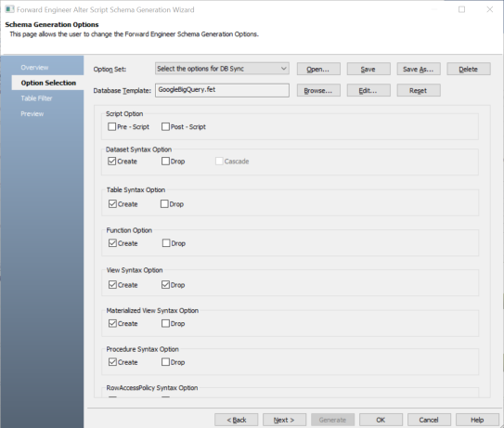504x428 pixels.
Task: Click the Browse... button for template
Action: 318,91
